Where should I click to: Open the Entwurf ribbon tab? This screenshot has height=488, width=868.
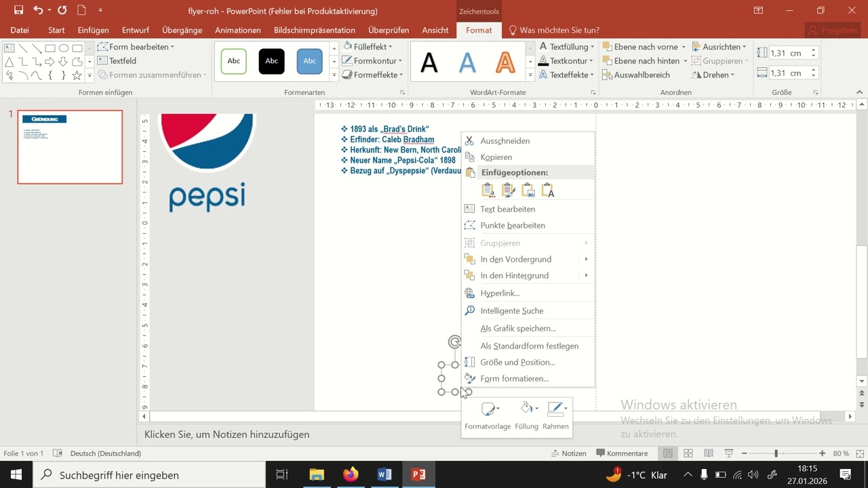[x=136, y=30]
